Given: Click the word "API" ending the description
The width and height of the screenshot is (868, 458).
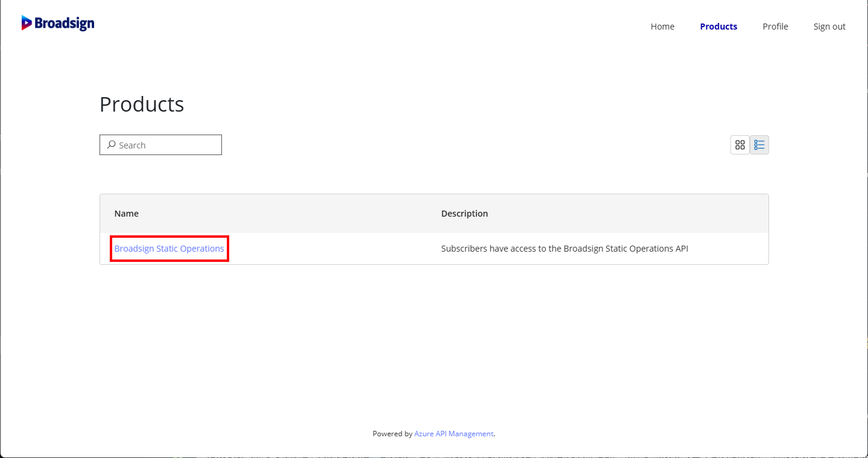Looking at the screenshot, I should (681, 249).
